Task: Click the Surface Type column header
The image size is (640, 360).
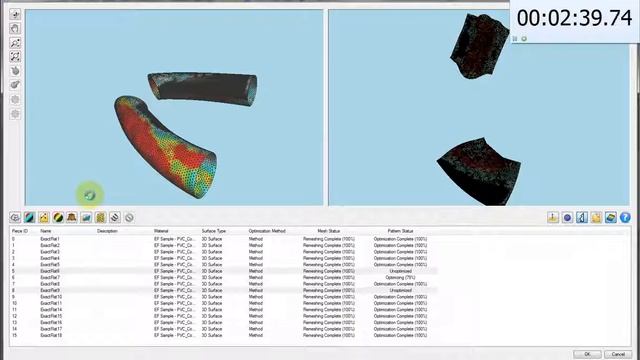Action: (213, 231)
